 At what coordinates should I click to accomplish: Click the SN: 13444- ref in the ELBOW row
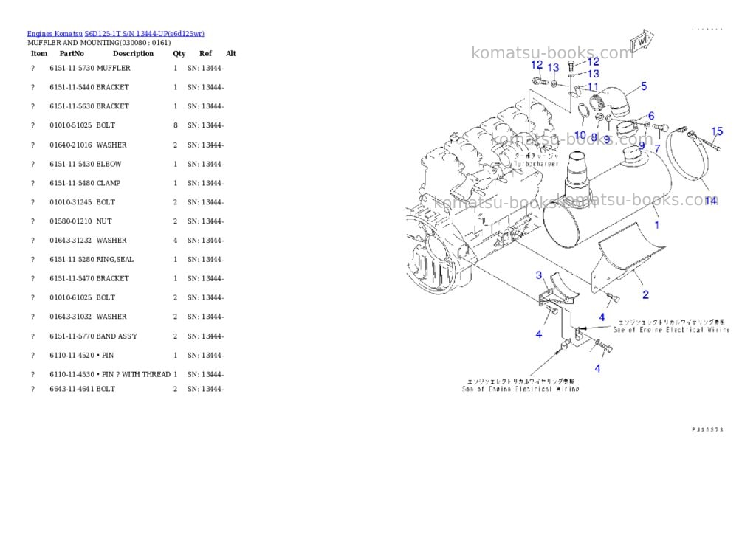205,164
